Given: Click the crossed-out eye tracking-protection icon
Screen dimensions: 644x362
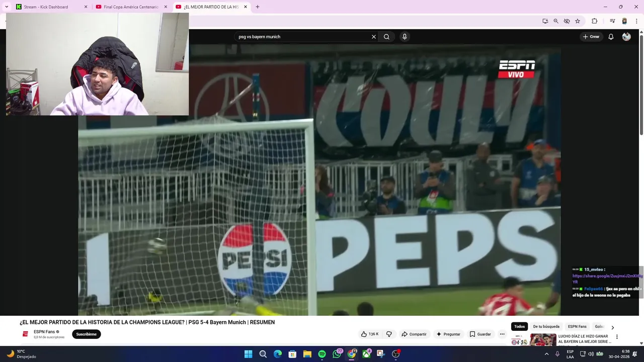Looking at the screenshot, I should pos(567,21).
